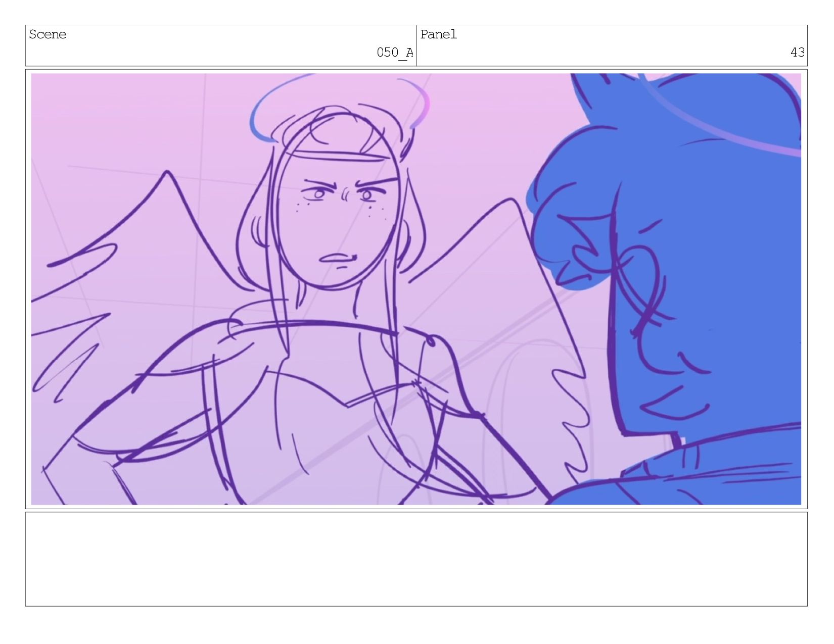Click the panel number 43
Screen dimensions: 834x644
coord(798,53)
